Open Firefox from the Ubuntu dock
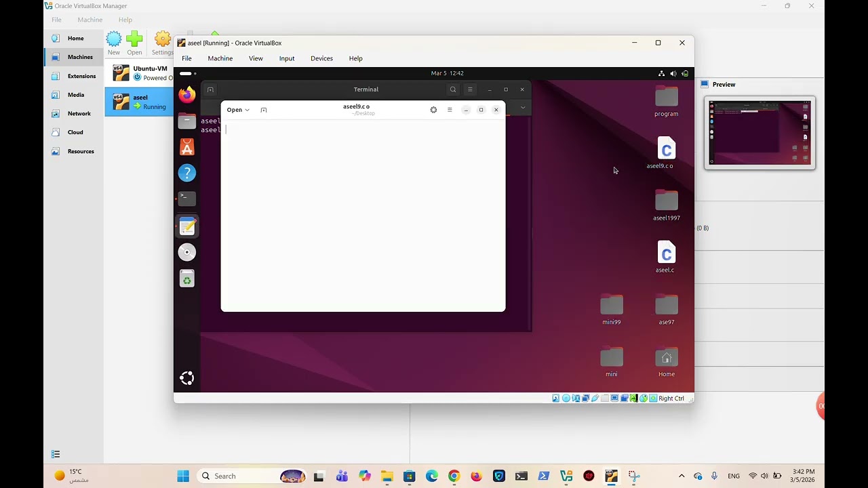 (187, 94)
